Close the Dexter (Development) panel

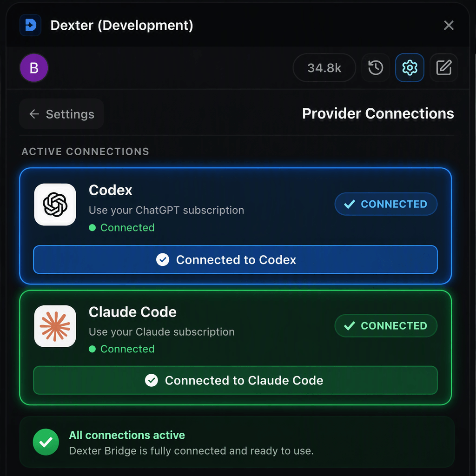click(449, 25)
